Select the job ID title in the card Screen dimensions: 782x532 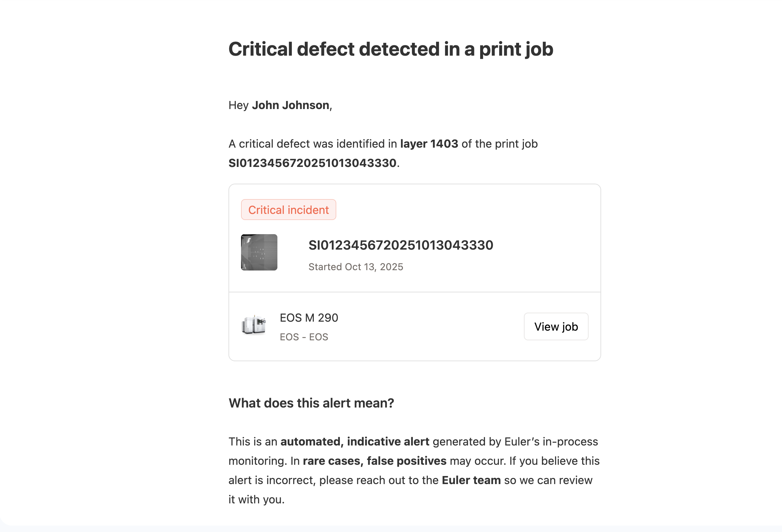pos(400,245)
